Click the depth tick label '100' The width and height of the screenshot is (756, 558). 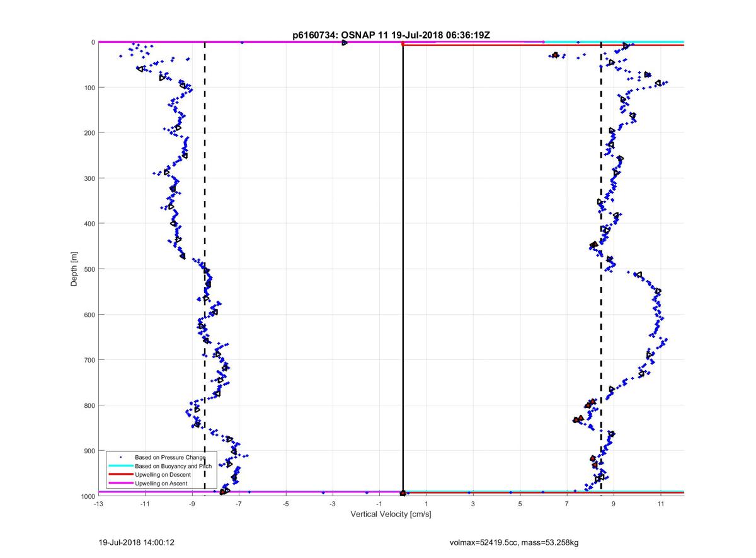pyautogui.click(x=89, y=88)
